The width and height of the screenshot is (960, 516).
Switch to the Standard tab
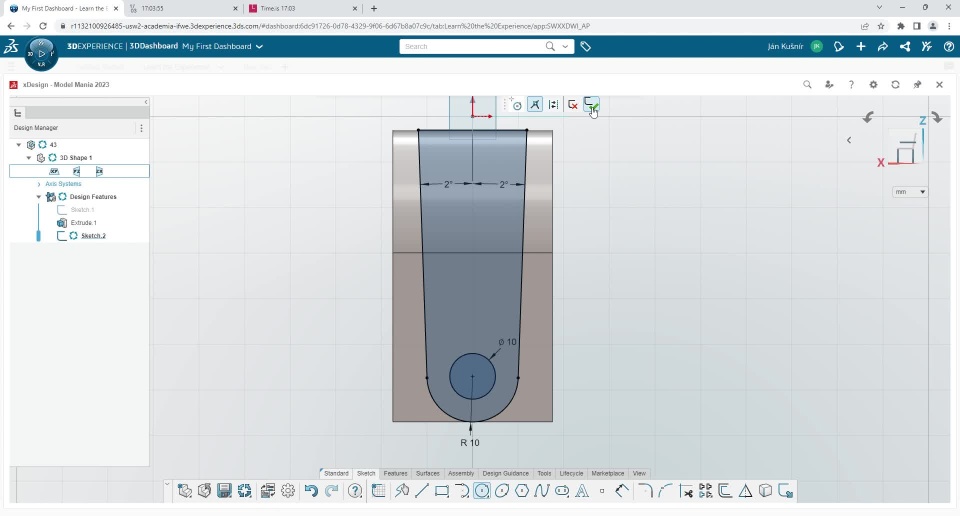[336, 473]
